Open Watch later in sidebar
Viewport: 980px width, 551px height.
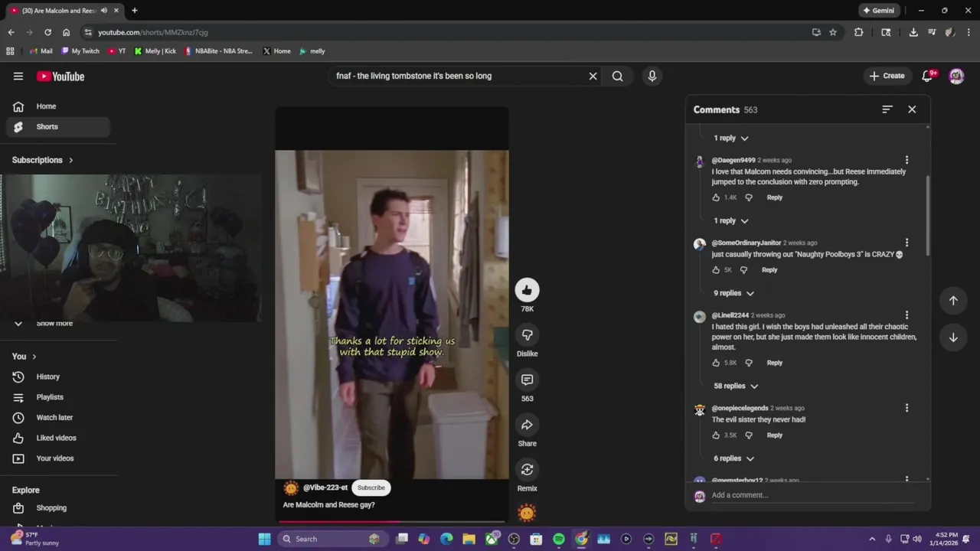click(x=58, y=418)
